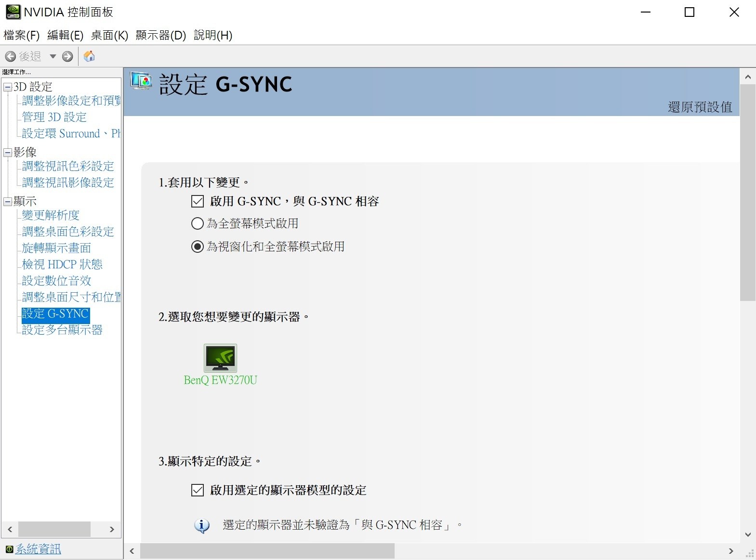The width and height of the screenshot is (756, 560).
Task: Minimize the NVIDIA 控制面板 window
Action: [x=646, y=12]
